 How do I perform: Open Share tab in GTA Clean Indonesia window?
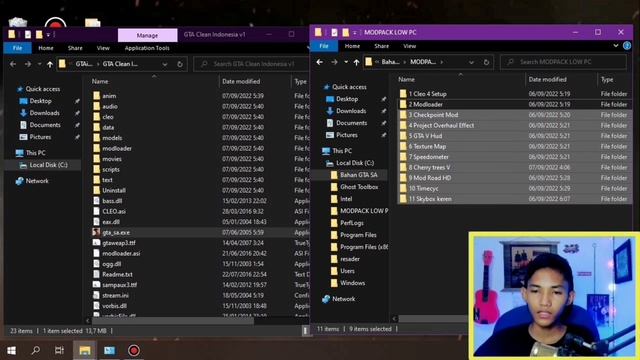pos(75,48)
